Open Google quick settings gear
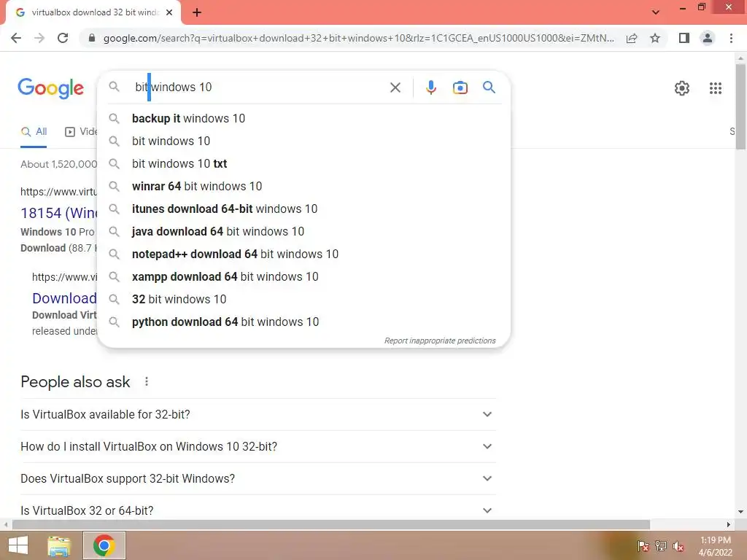The height and width of the screenshot is (560, 747). pyautogui.click(x=682, y=88)
